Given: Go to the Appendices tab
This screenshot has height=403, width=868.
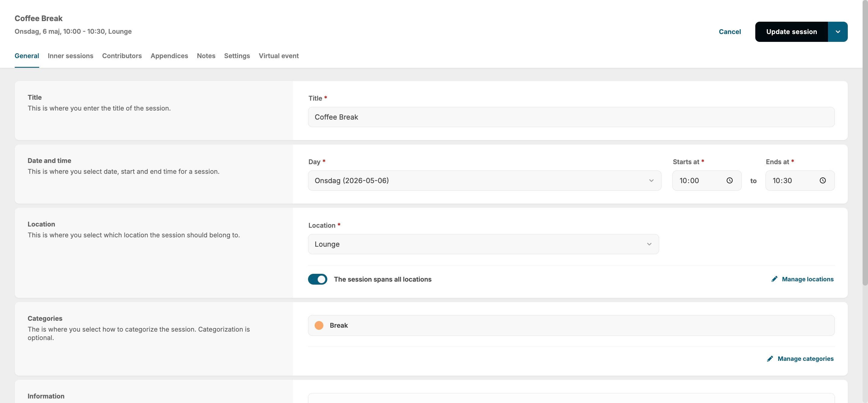Looking at the screenshot, I should point(169,56).
